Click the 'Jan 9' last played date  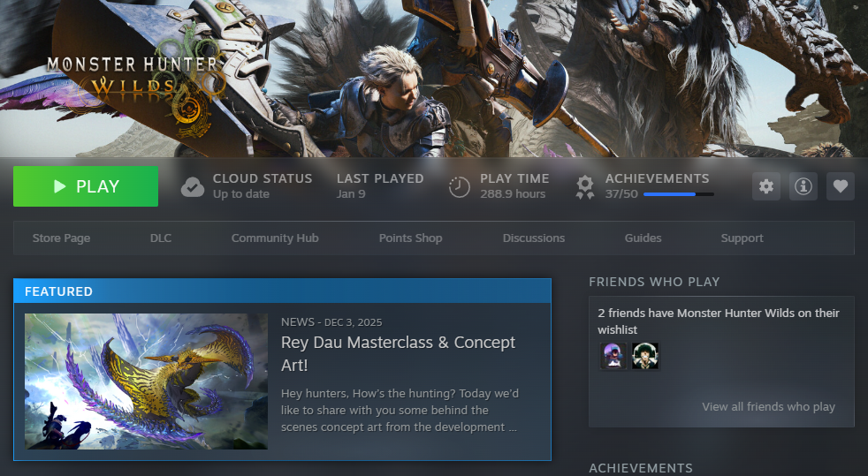351,194
